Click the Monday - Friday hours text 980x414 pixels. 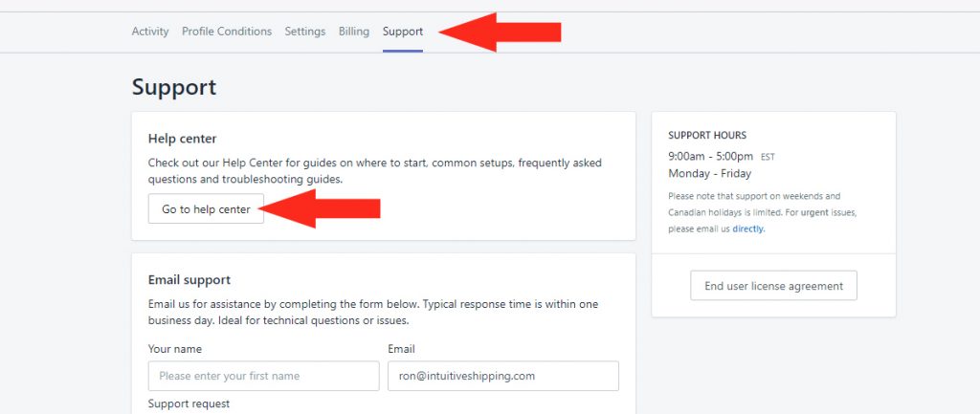click(x=709, y=174)
